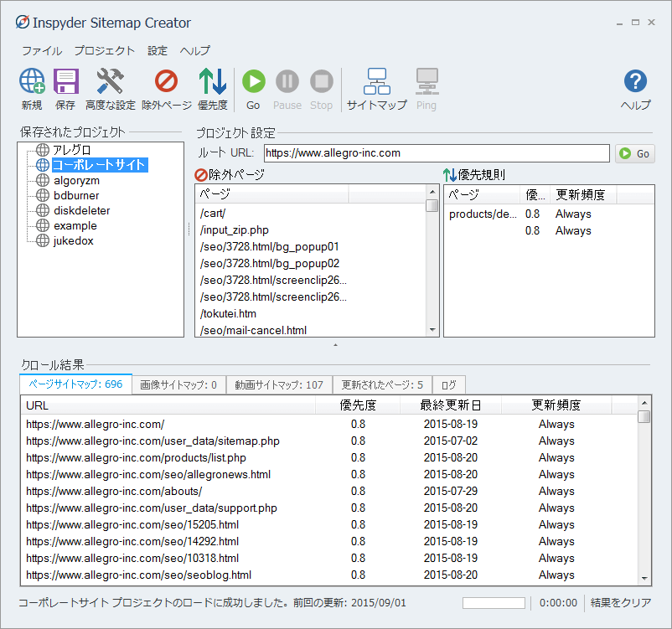Select the bdburner project
The image size is (672, 629).
[76, 195]
